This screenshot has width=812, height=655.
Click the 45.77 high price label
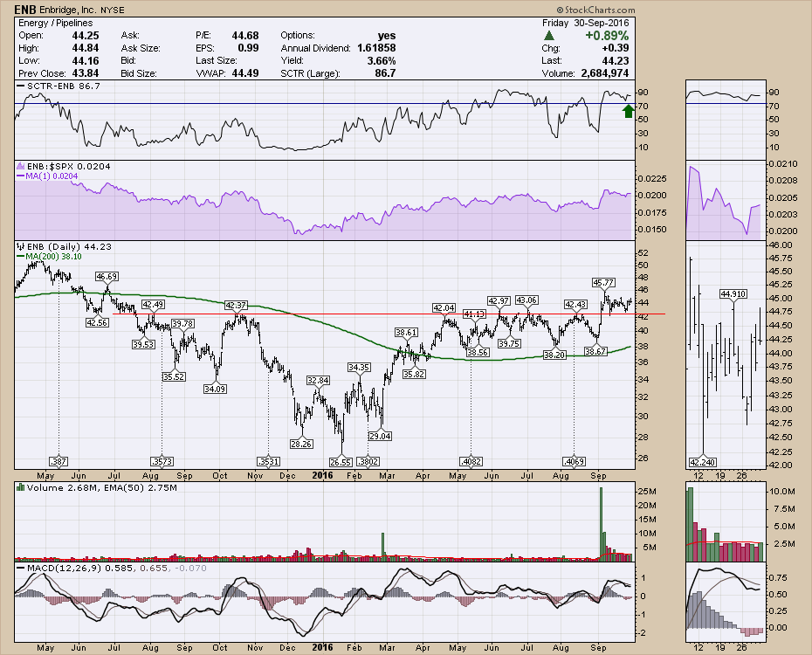pyautogui.click(x=603, y=282)
